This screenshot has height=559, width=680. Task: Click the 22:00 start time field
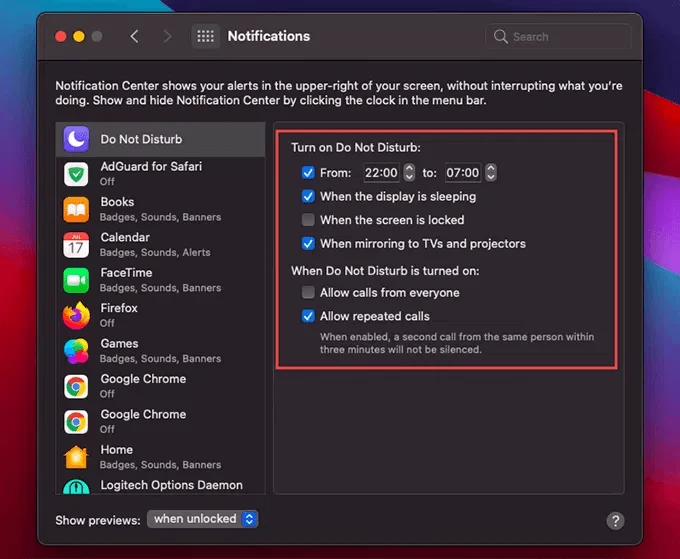click(382, 173)
